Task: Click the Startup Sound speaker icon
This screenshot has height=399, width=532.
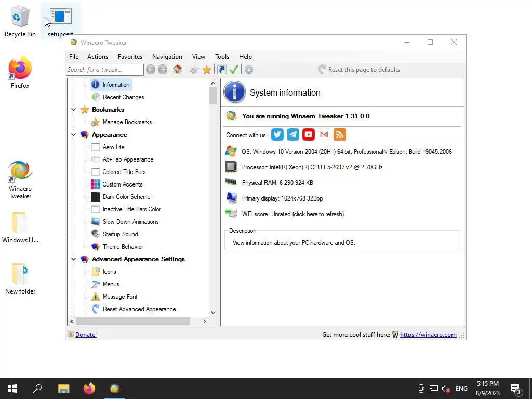Action: point(96,234)
